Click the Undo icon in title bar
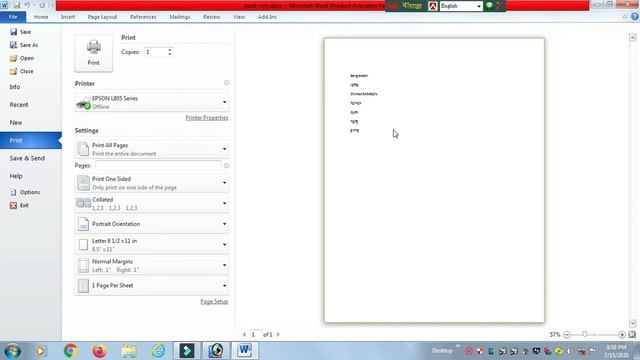The height and width of the screenshot is (360, 640). pos(27,5)
